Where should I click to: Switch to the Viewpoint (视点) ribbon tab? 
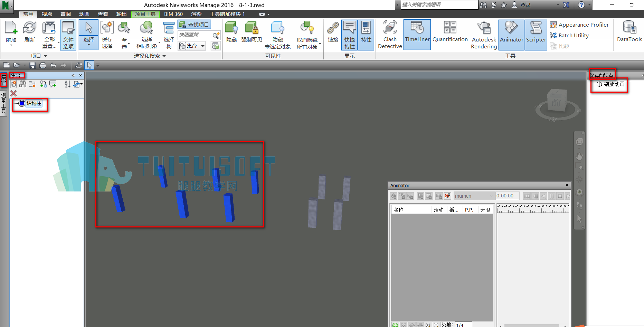point(47,14)
